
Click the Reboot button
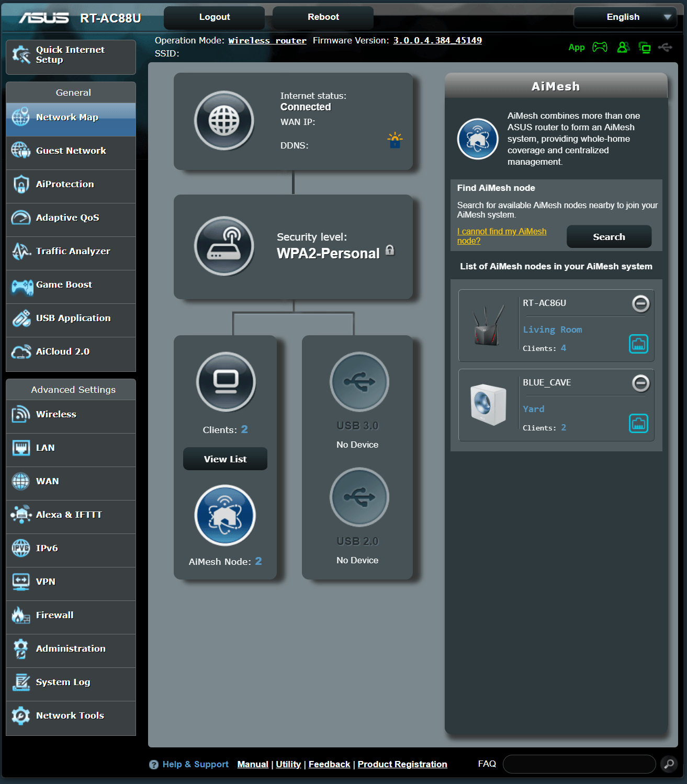323,17
